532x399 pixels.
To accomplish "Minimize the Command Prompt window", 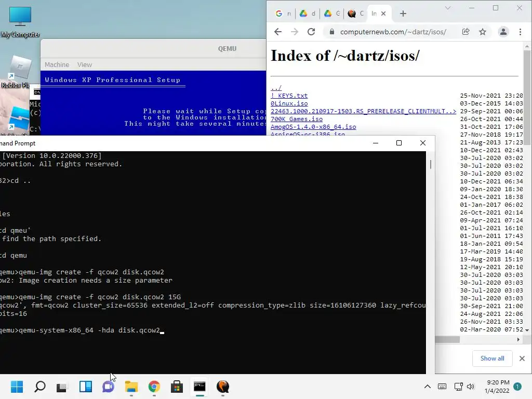I will pos(375,143).
